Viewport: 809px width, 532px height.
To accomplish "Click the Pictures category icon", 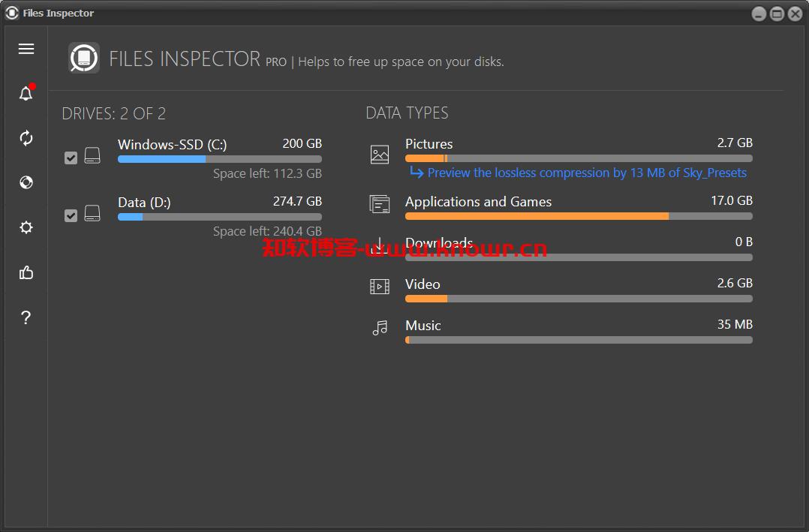I will coord(380,155).
